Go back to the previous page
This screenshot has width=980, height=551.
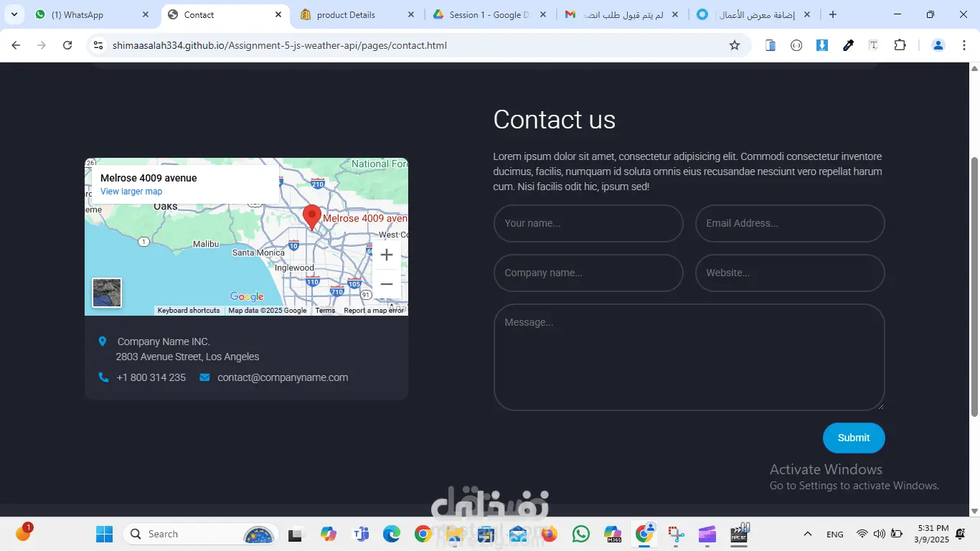click(16, 45)
